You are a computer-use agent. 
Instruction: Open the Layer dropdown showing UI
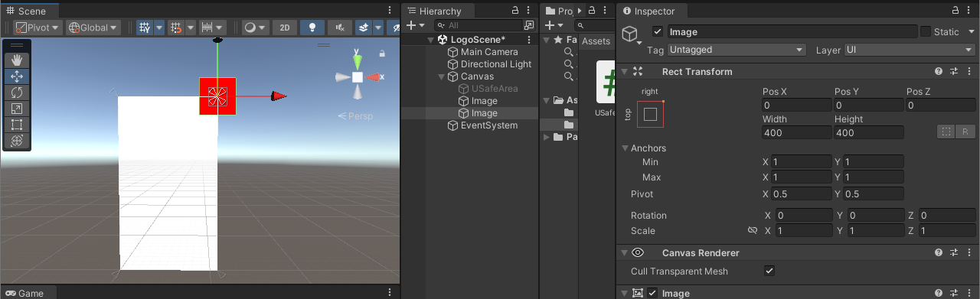coord(909,50)
